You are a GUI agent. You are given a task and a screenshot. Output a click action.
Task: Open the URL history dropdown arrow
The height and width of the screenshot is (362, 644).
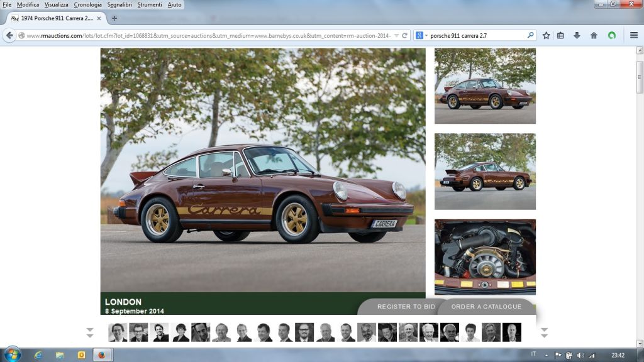(x=396, y=36)
